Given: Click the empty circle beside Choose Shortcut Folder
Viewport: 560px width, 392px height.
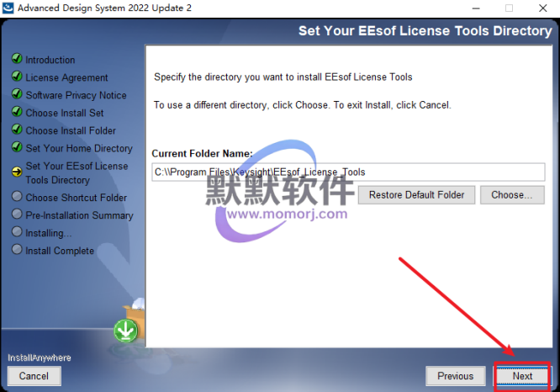Looking at the screenshot, I should pos(17,196).
